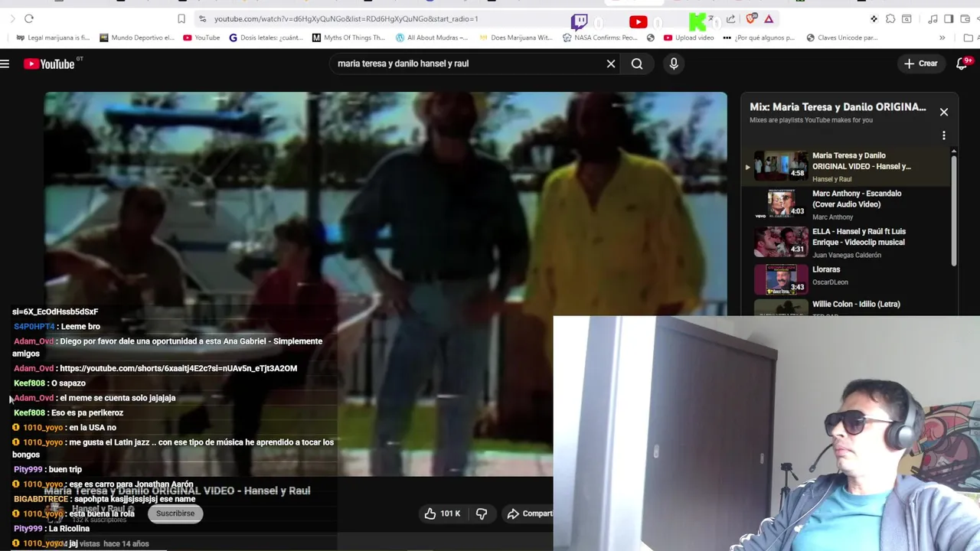Open the music note playlist icon
The image size is (980, 551).
(x=933, y=18)
